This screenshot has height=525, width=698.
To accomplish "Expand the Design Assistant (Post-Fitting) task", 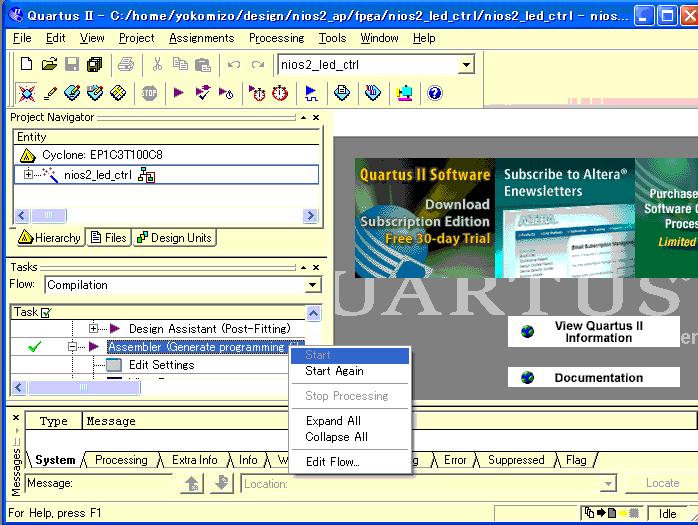I will [x=93, y=329].
